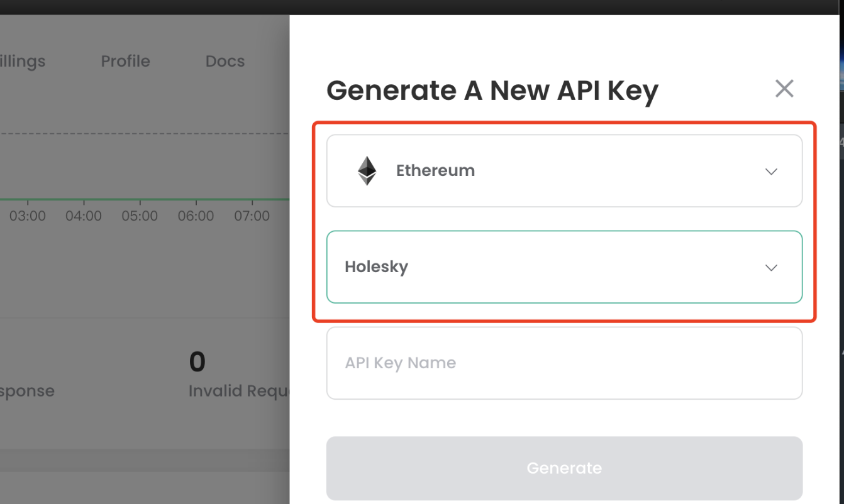Select the Holesky label in the network selector

pos(376,267)
